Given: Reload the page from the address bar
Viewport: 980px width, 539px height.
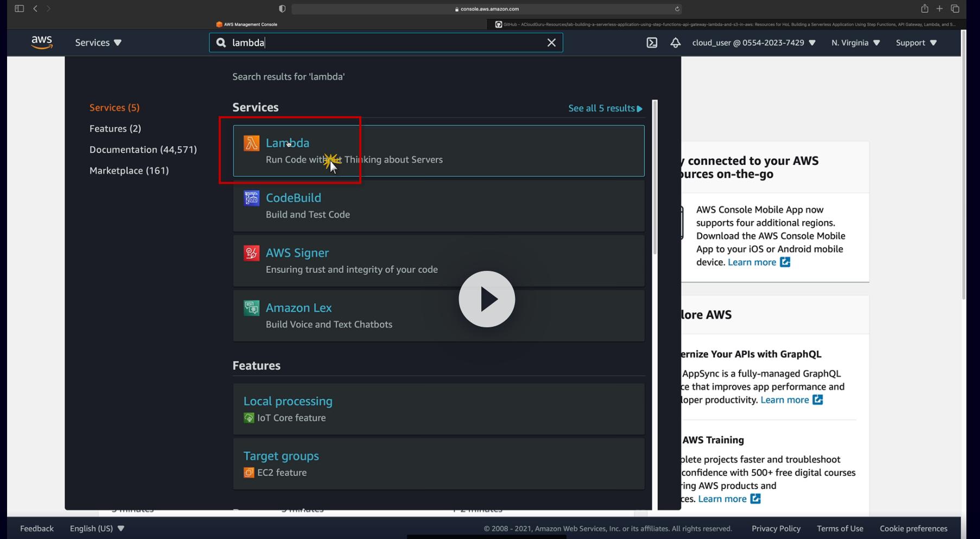Looking at the screenshot, I should coord(677,9).
